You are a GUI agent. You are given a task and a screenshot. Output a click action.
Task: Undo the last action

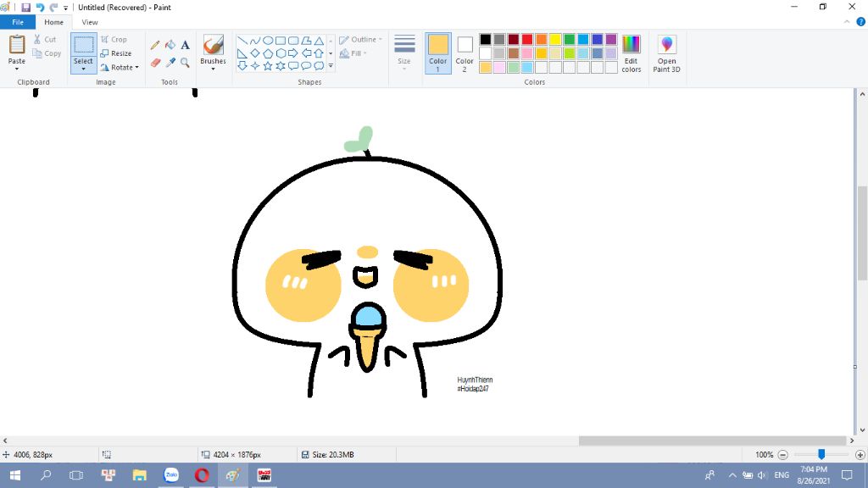[40, 7]
